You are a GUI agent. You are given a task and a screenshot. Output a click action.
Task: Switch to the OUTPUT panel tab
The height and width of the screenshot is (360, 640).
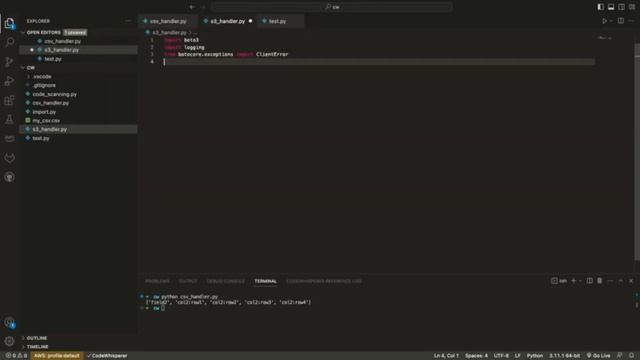tap(188, 281)
